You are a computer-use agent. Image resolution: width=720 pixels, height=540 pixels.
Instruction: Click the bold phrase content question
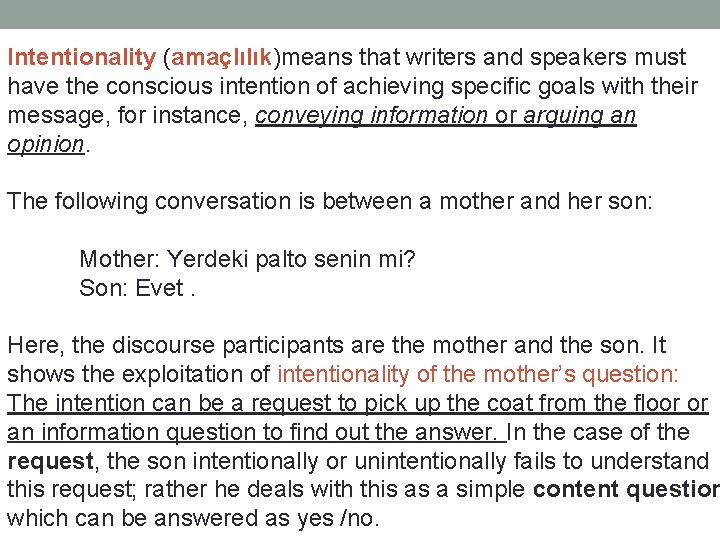[x=626, y=489]
